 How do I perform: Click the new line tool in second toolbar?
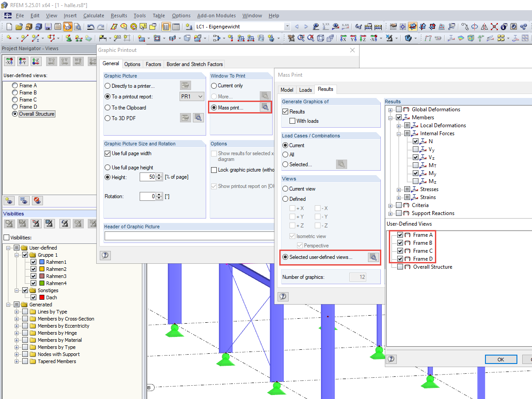(24, 38)
